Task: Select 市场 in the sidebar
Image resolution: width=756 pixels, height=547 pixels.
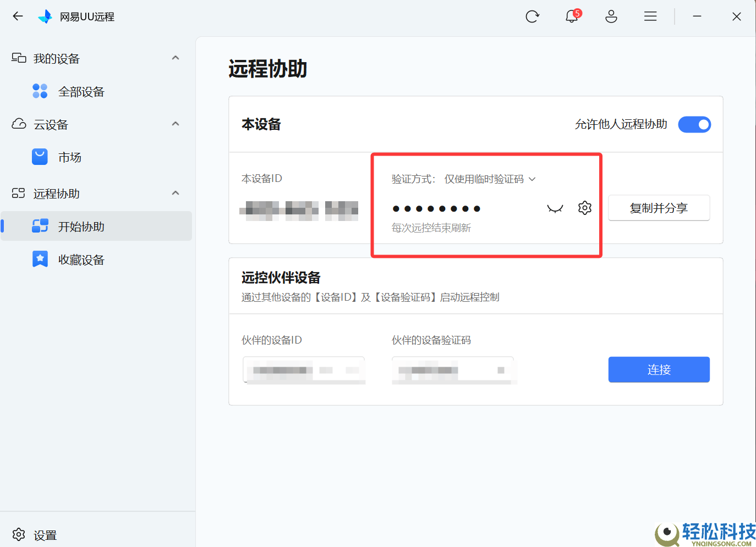Action: point(96,157)
